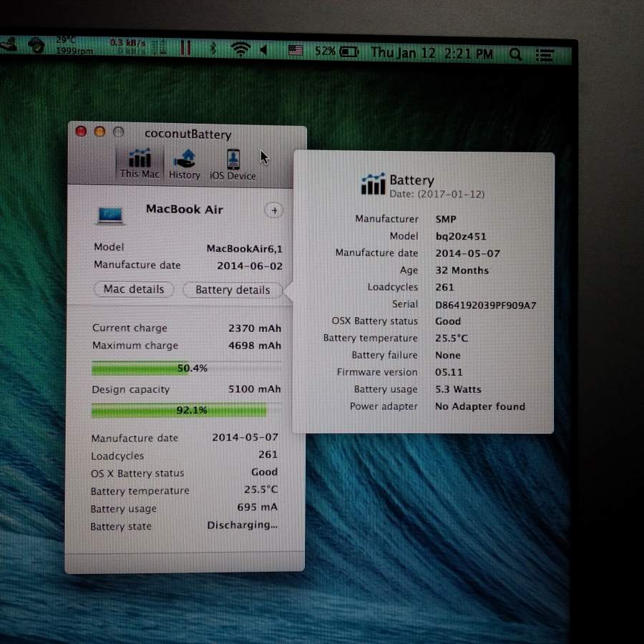Click the No Adapter found text

480,406
